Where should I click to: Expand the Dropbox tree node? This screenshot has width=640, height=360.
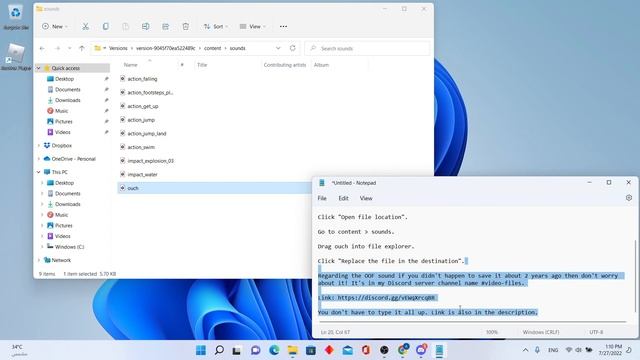point(39,145)
